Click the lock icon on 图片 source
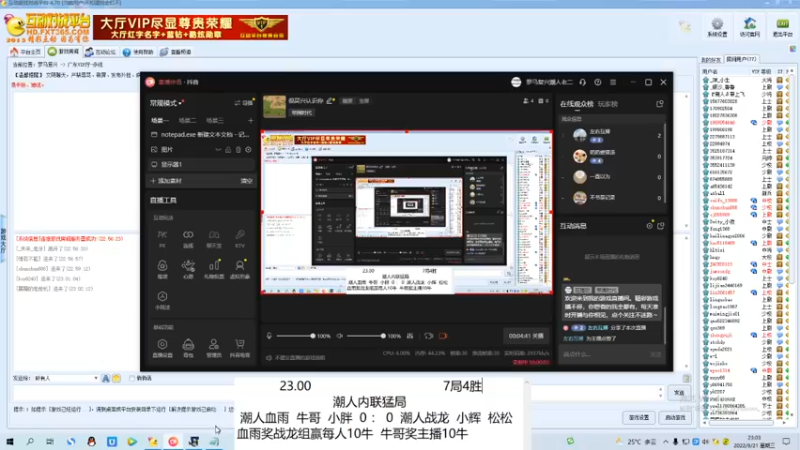Screen dimensions: 800x450 228,149
